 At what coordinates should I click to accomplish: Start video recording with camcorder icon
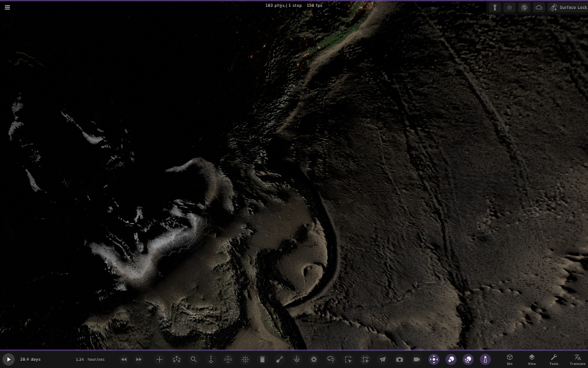pyautogui.click(x=417, y=359)
